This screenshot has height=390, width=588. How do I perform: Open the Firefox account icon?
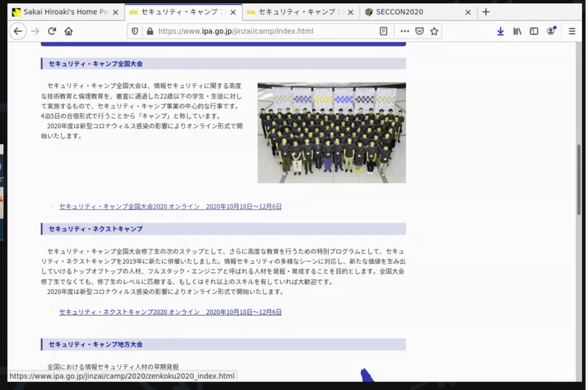pos(550,31)
